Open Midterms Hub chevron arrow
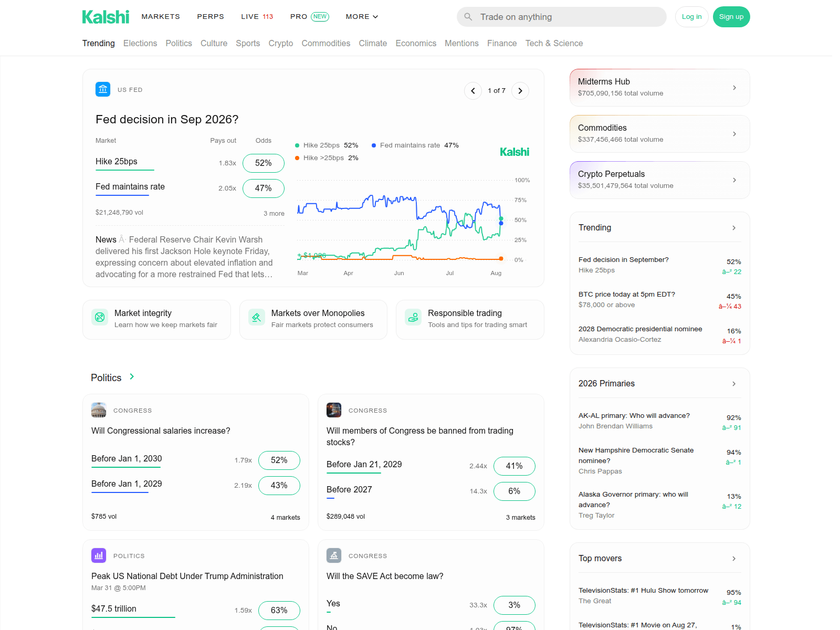 (x=734, y=88)
